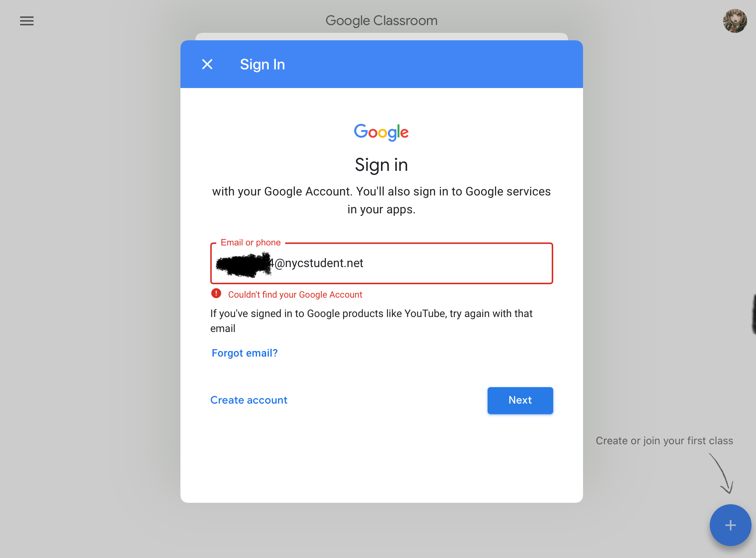Click the redlined email input border area
The image size is (756, 558).
coord(381,263)
